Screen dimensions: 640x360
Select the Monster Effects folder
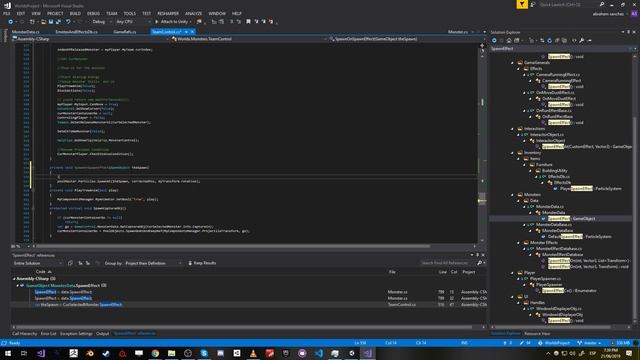coord(544,242)
